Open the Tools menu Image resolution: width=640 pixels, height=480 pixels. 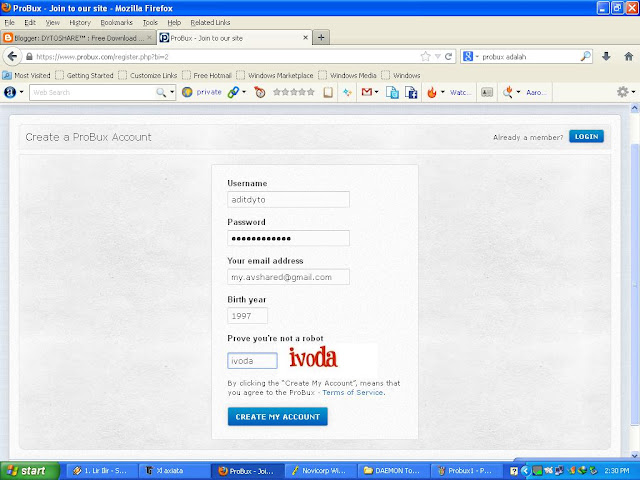tap(150, 22)
